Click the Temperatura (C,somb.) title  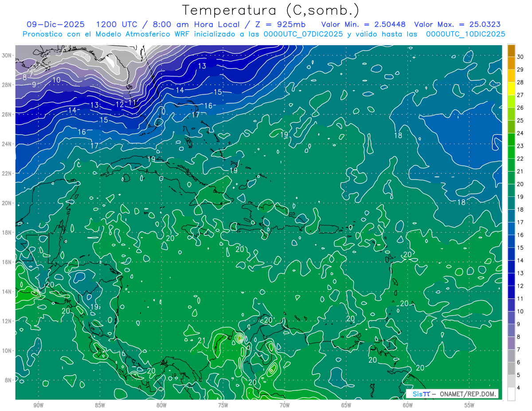271,10
